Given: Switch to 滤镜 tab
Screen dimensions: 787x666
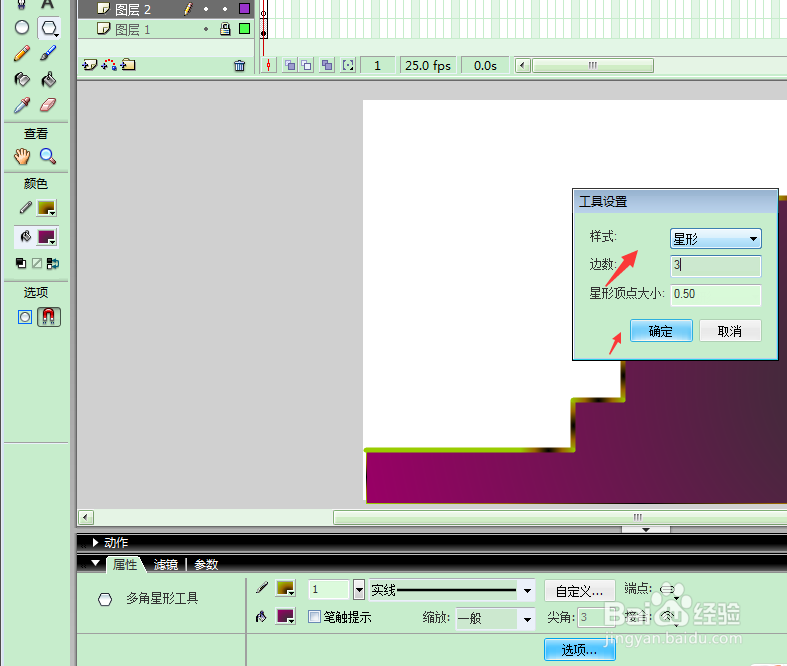Looking at the screenshot, I should point(166,565).
